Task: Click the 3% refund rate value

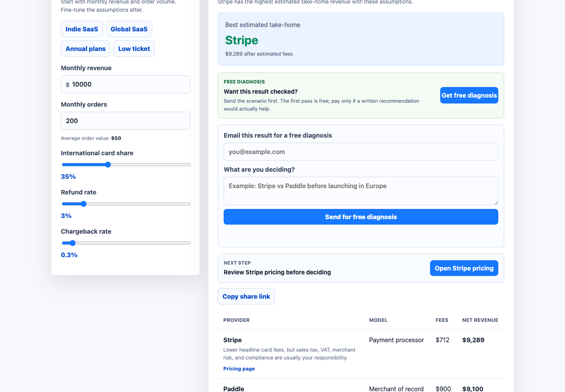Action: (66, 216)
